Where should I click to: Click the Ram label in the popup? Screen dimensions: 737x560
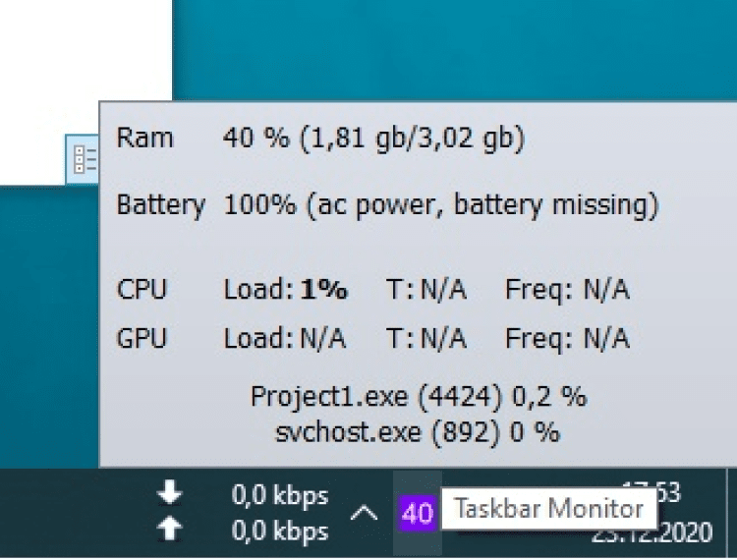pos(144,139)
